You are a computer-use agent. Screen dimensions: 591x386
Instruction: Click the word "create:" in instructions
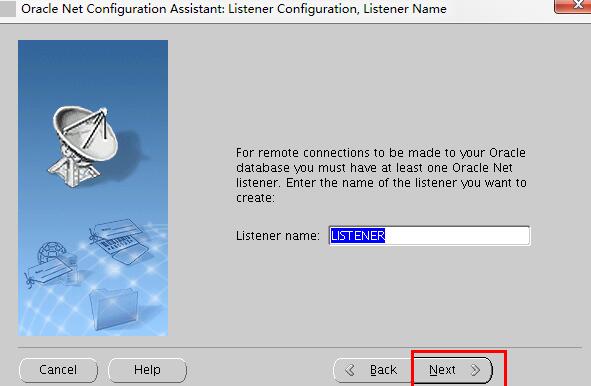click(255, 198)
